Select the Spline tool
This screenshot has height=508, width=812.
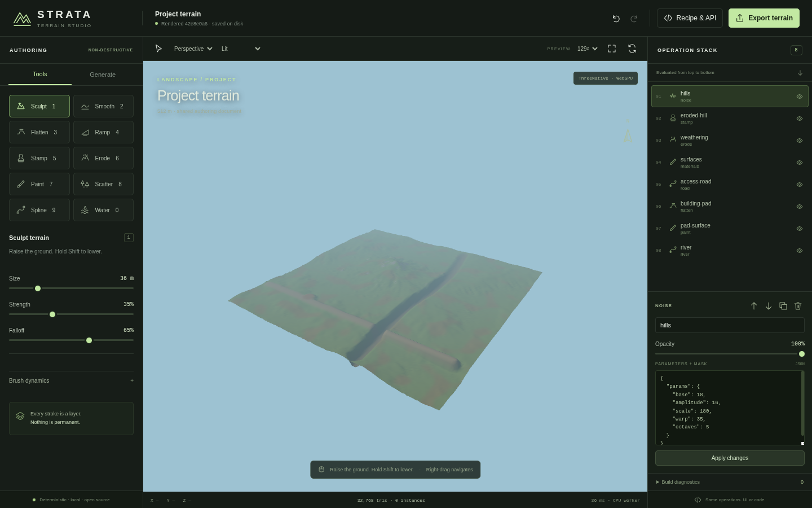tap(39, 210)
